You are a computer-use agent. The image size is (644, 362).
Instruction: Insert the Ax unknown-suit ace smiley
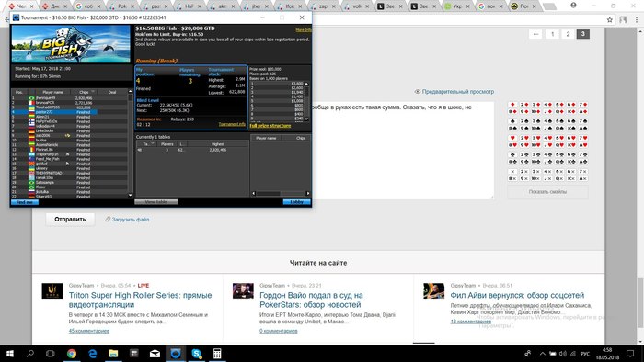click(583, 179)
